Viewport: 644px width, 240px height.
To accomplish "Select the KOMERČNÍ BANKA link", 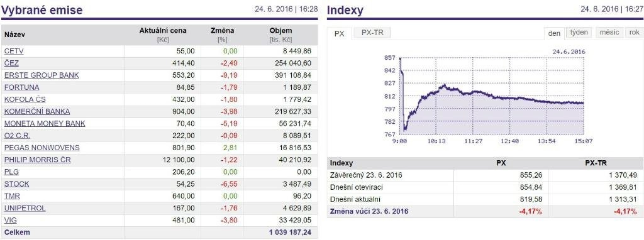I will tap(37, 111).
